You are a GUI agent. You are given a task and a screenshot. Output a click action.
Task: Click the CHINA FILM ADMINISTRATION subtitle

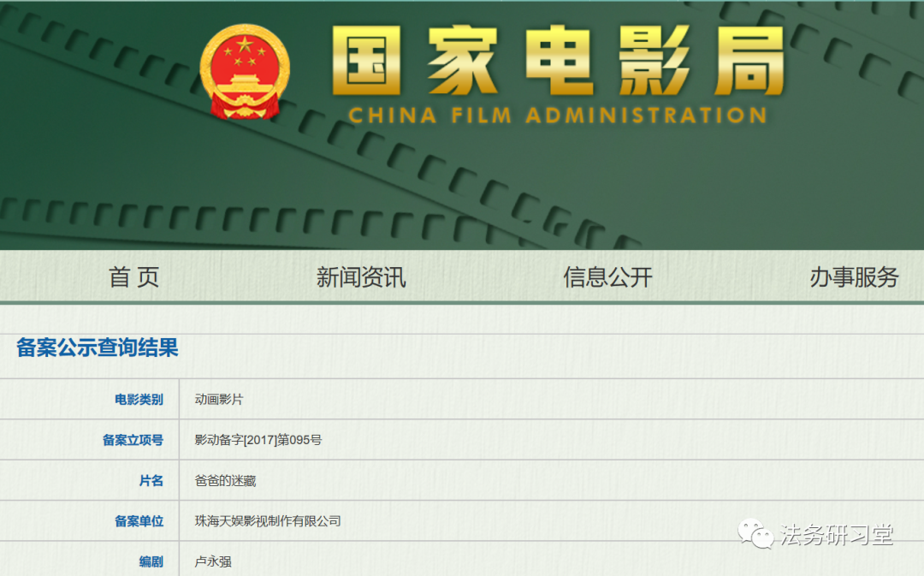[x=558, y=115]
